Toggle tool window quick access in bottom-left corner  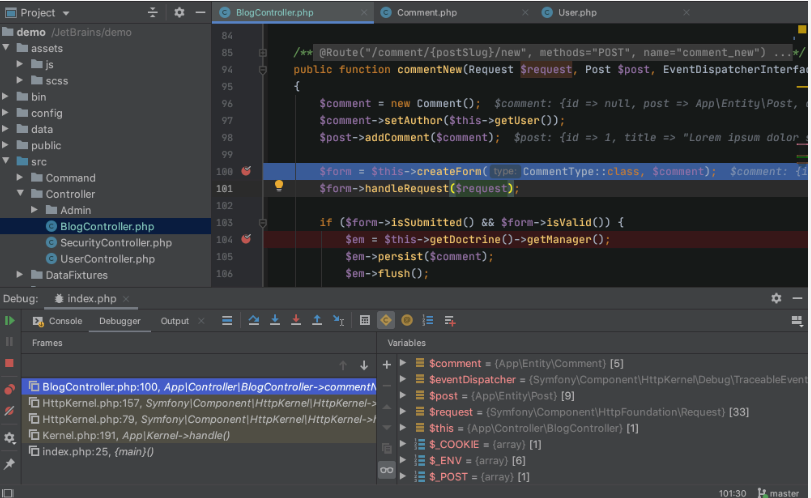[8, 493]
